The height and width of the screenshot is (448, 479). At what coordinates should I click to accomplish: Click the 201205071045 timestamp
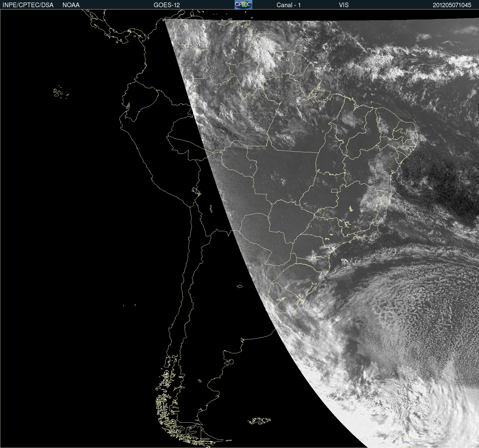(x=452, y=5)
